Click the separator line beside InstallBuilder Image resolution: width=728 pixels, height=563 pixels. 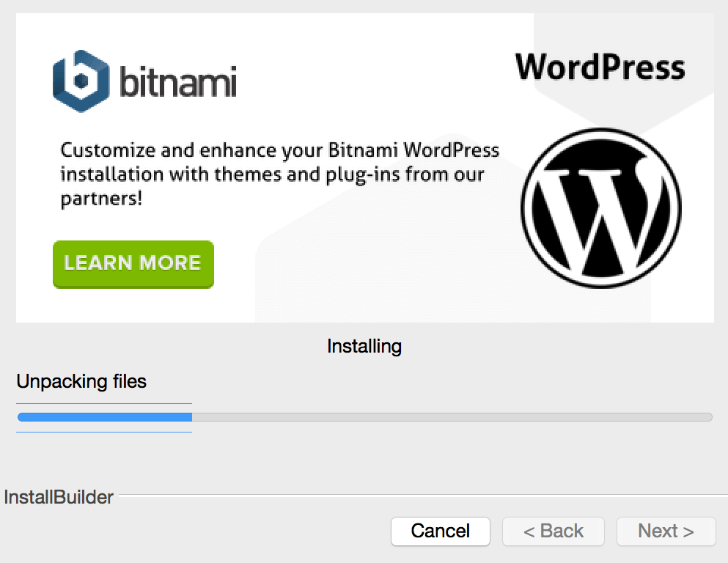pos(423,495)
